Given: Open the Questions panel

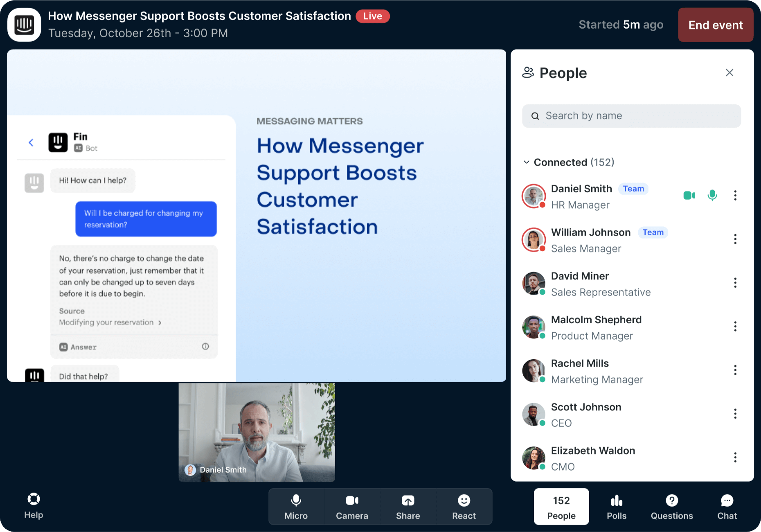Looking at the screenshot, I should pyautogui.click(x=671, y=507).
